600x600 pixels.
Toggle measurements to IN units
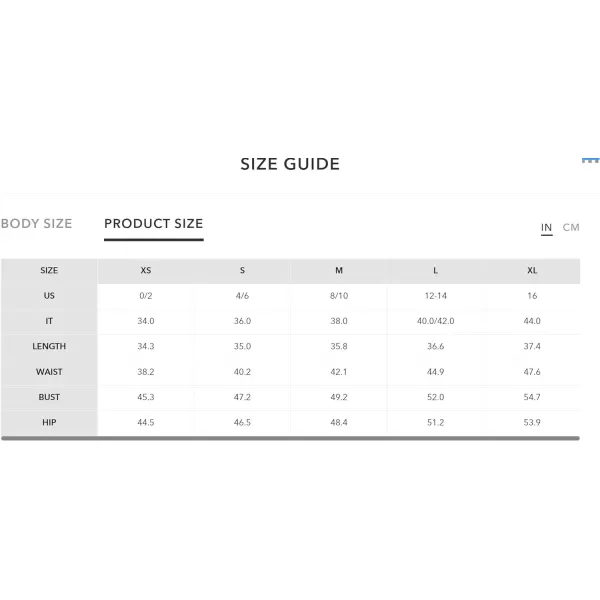(546, 227)
